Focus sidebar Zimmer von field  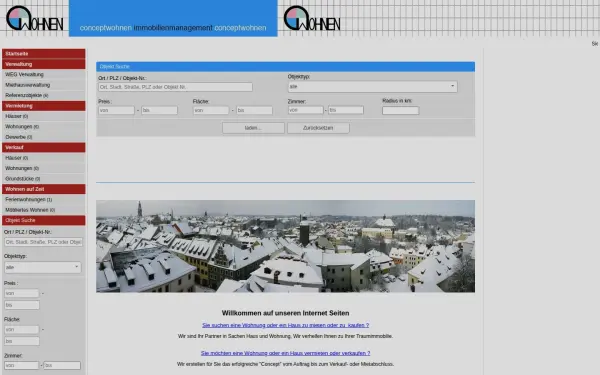(22, 365)
